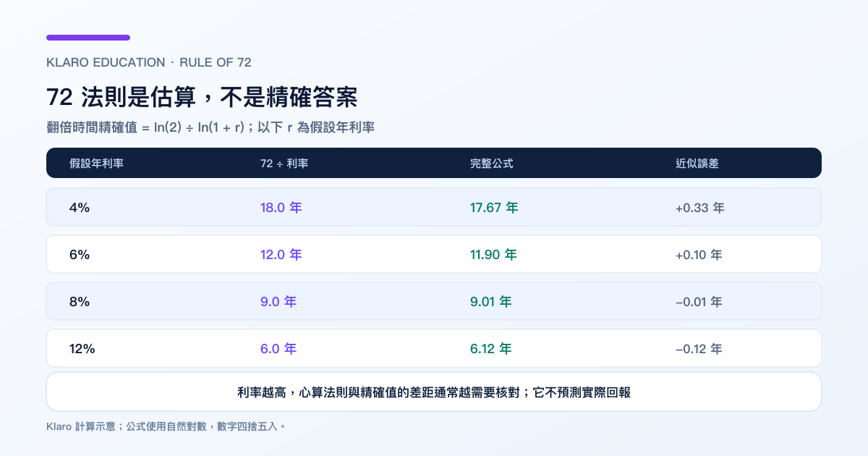868x456 pixels.
Task: Click the '假設年利率' column header
Action: 96,164
